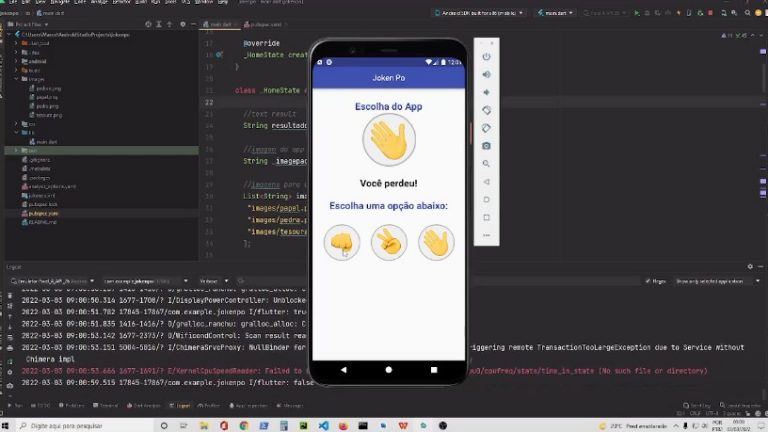Screen dimensions: 768x432
Task: Open Logcat panel gear settings
Action: tap(750, 267)
